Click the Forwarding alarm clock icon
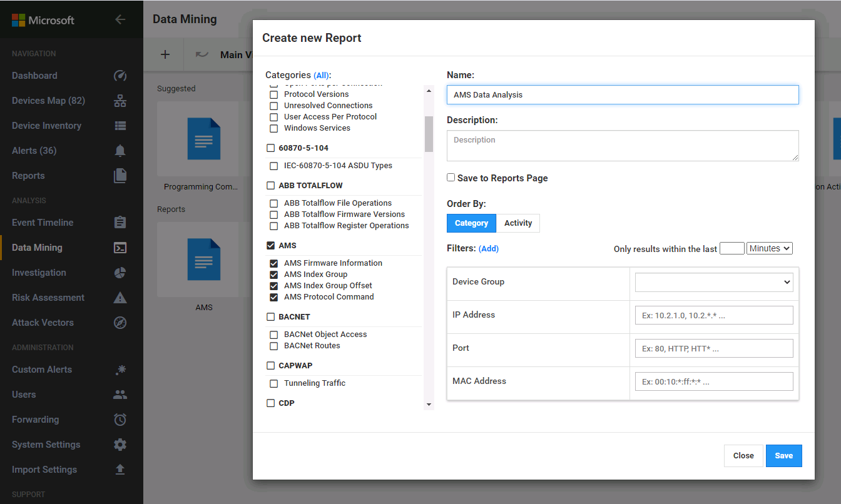Screen dimensions: 841x504 tap(120, 420)
